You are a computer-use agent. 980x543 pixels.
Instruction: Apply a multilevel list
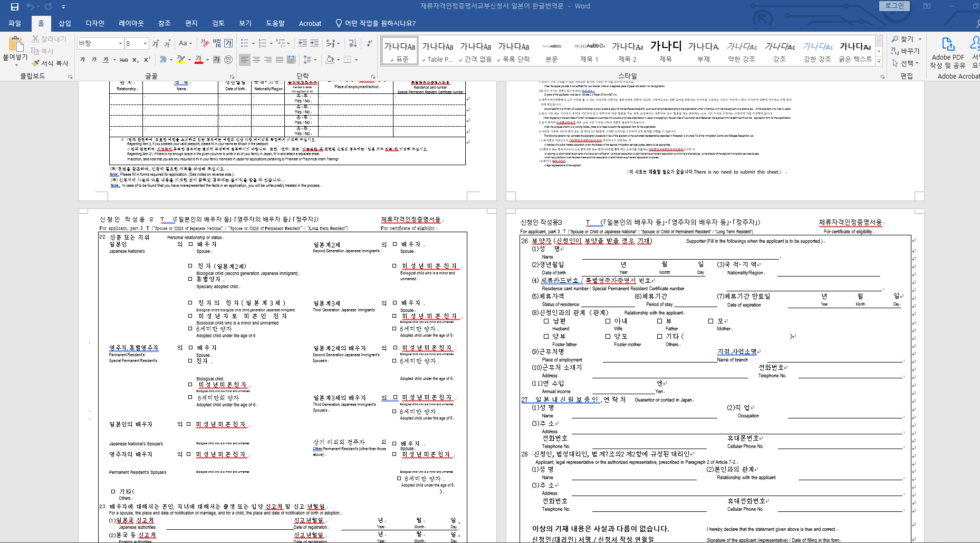point(281,43)
